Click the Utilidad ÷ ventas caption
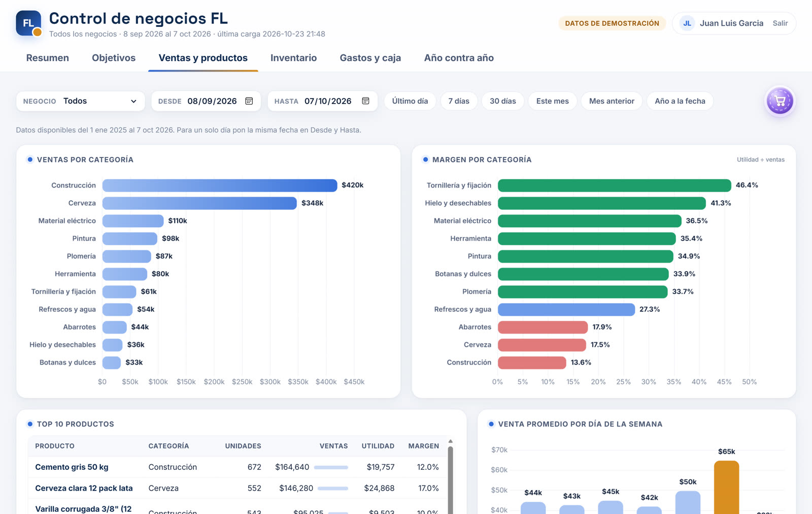 coord(761,159)
